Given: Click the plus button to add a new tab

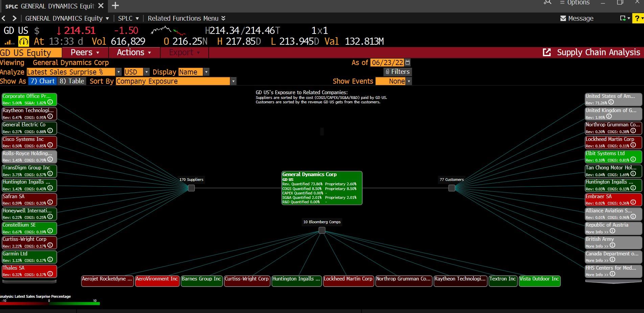Looking at the screenshot, I should click(x=115, y=6).
